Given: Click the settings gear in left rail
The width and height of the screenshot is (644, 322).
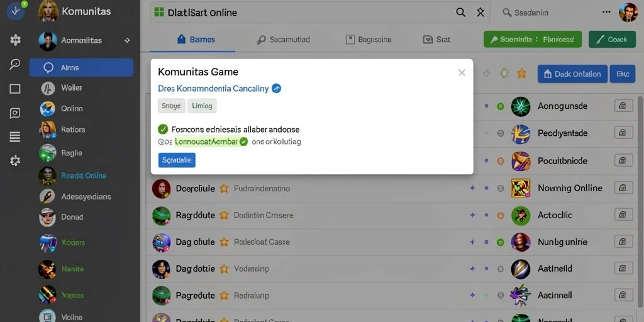Looking at the screenshot, I should click(15, 160).
